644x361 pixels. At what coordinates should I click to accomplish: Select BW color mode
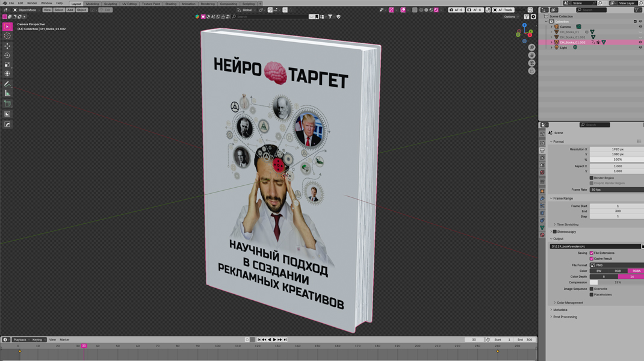(599, 271)
